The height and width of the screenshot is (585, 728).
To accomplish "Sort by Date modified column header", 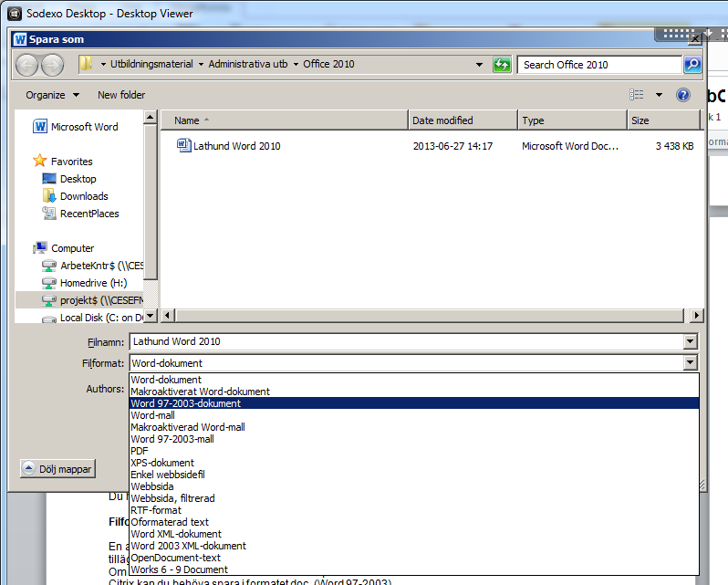I will pyautogui.click(x=463, y=120).
